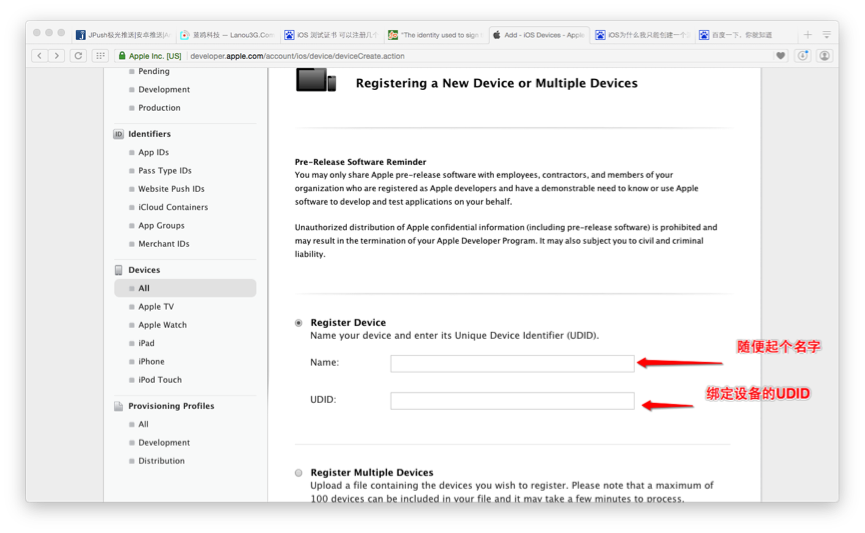Click the address bar URL

[297, 56]
